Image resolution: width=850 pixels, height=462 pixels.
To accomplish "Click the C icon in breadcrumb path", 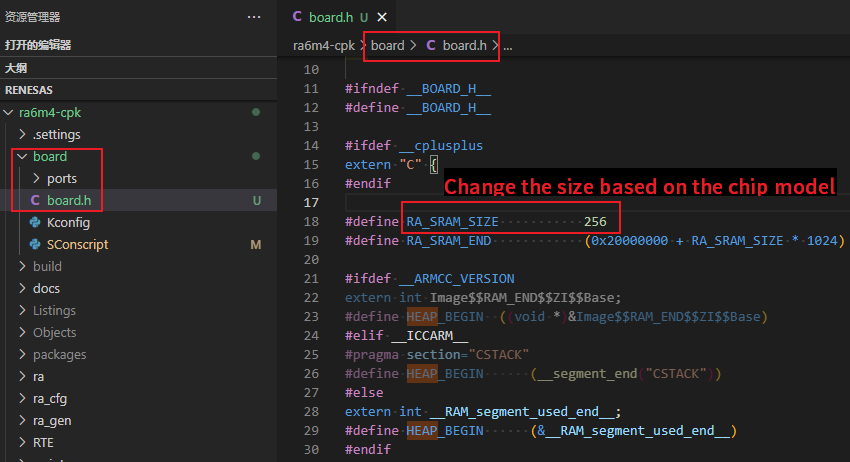I will tap(431, 45).
